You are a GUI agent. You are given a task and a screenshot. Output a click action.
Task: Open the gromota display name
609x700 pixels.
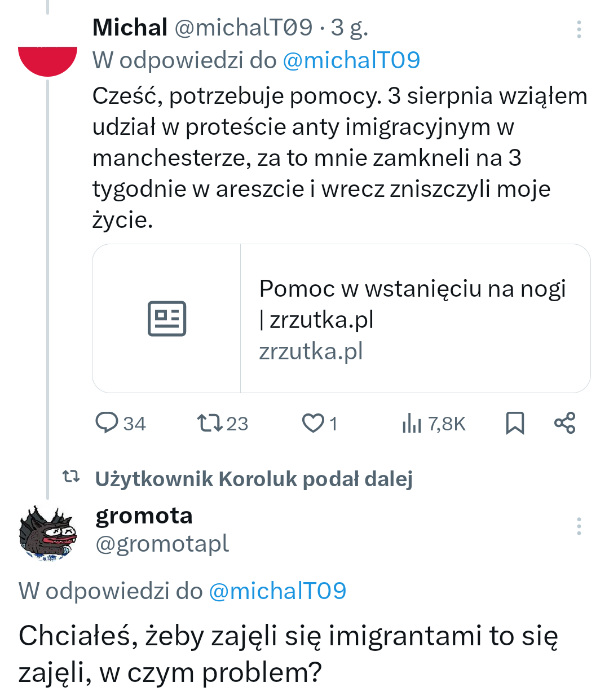[x=144, y=516]
